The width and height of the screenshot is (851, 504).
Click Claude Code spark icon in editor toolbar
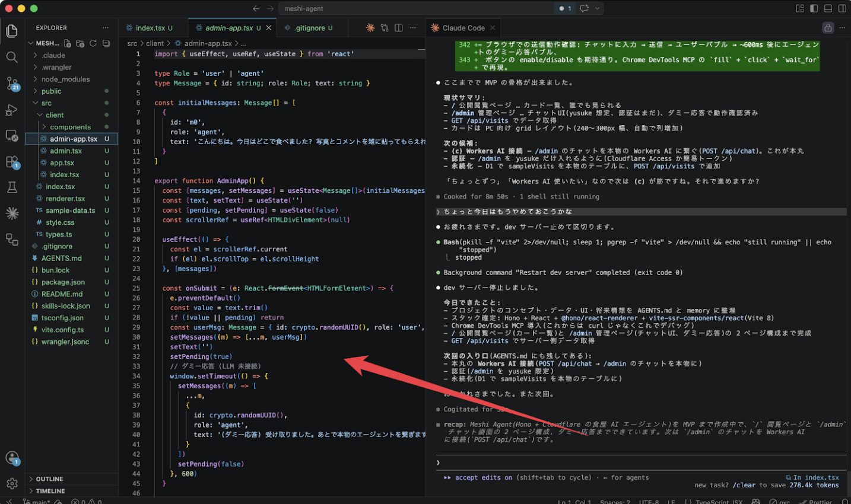[370, 28]
